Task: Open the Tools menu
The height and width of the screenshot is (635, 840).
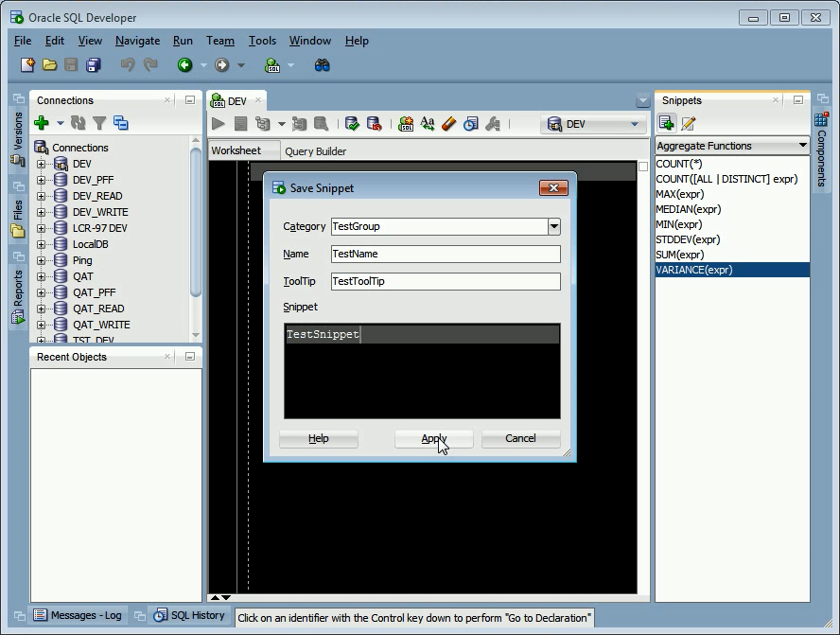Action: coord(263,41)
